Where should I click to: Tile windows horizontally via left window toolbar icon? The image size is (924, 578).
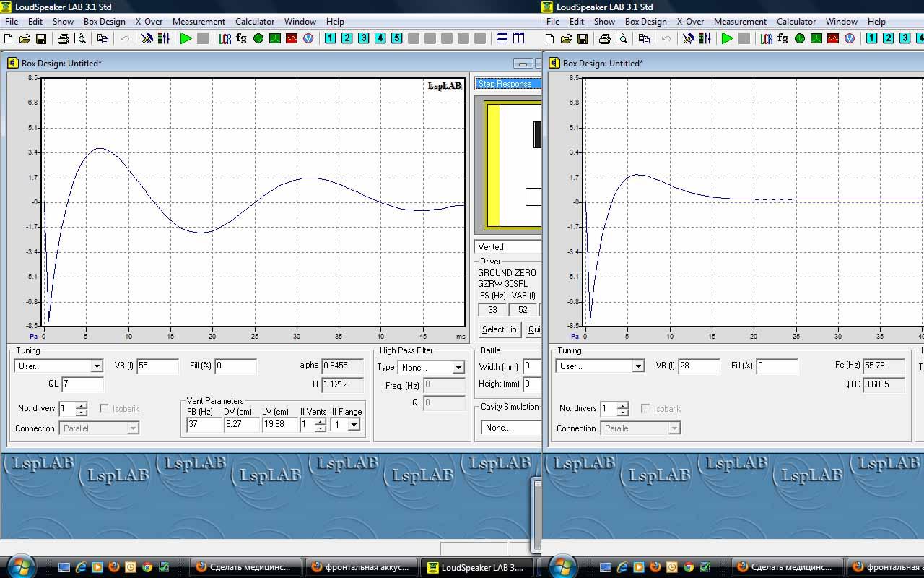pyautogui.click(x=502, y=38)
